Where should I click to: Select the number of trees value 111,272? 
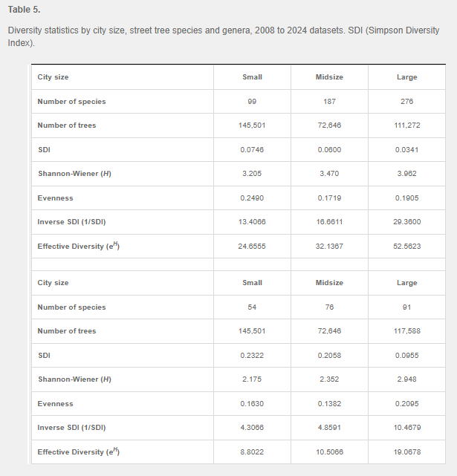[x=406, y=125]
